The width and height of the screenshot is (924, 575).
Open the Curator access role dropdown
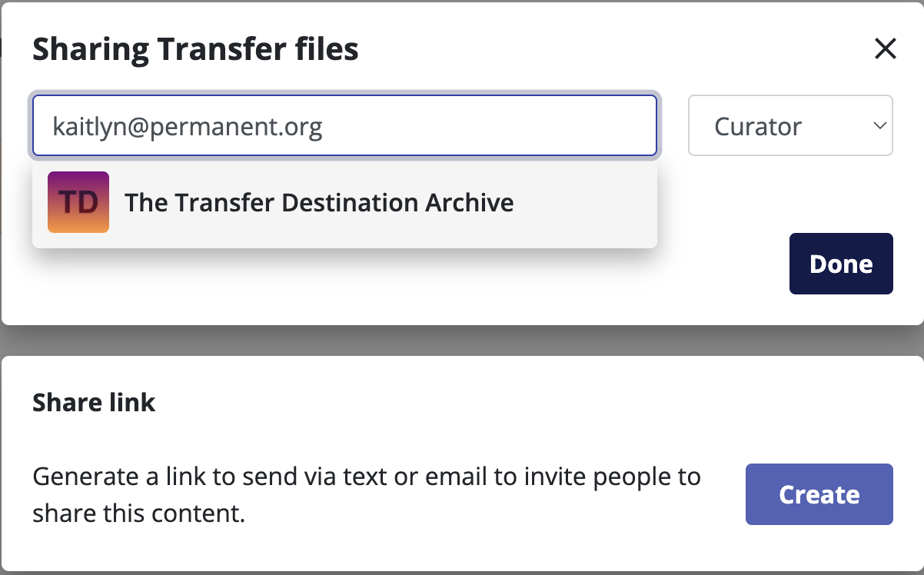coord(789,126)
